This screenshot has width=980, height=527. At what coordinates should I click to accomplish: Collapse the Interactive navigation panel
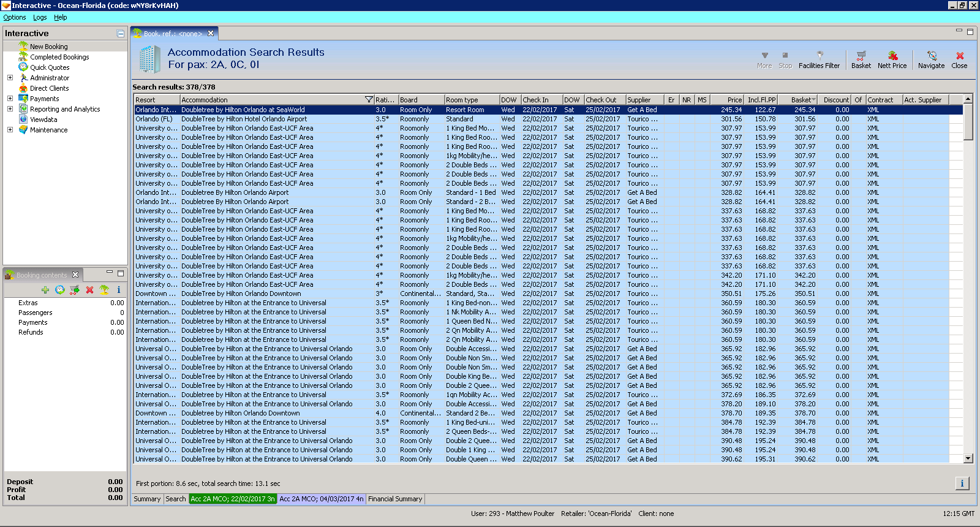click(121, 34)
